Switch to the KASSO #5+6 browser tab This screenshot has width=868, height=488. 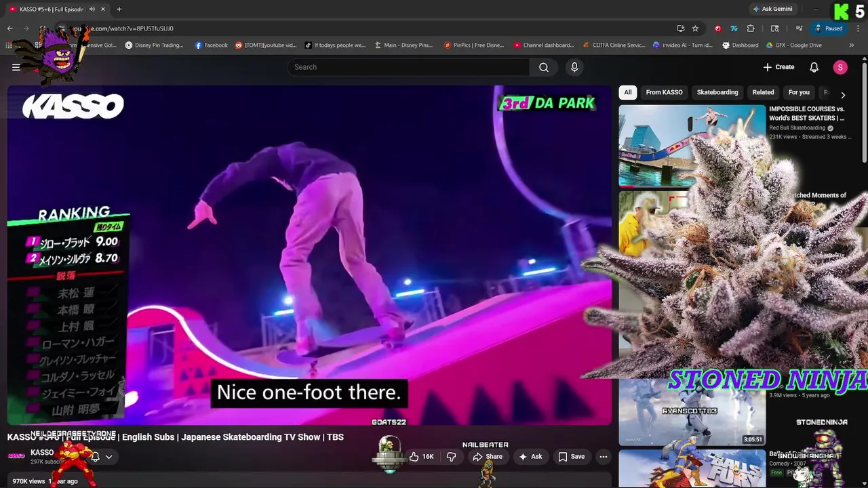[51, 9]
